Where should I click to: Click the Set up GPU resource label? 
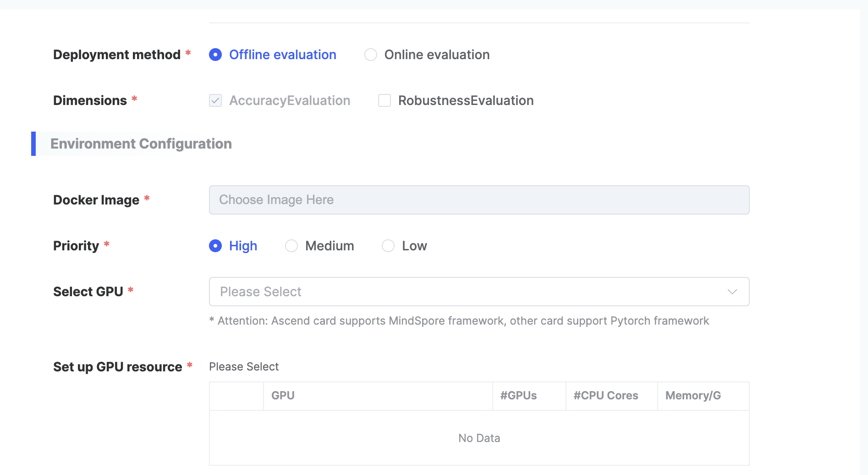pos(118,367)
